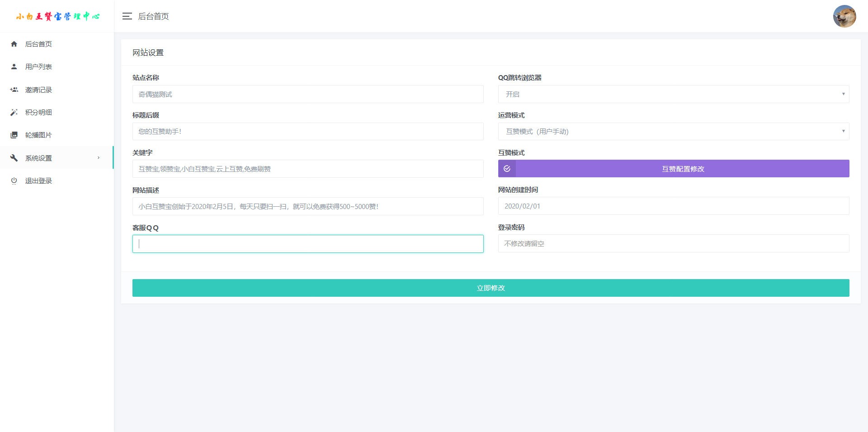Viewport: 868px width, 432px height.
Task: Focus the 站点名称 input field
Action: pos(308,94)
